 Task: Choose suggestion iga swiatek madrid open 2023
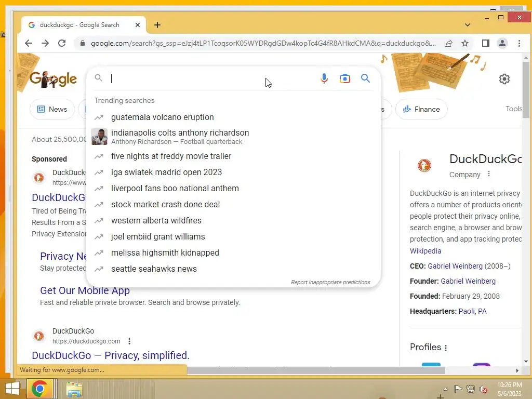233,172
